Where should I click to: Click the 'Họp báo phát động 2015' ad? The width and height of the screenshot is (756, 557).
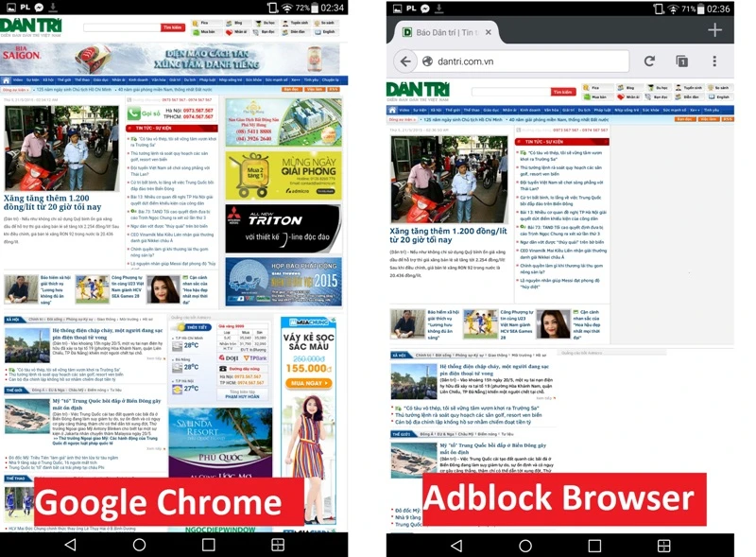click(283, 282)
